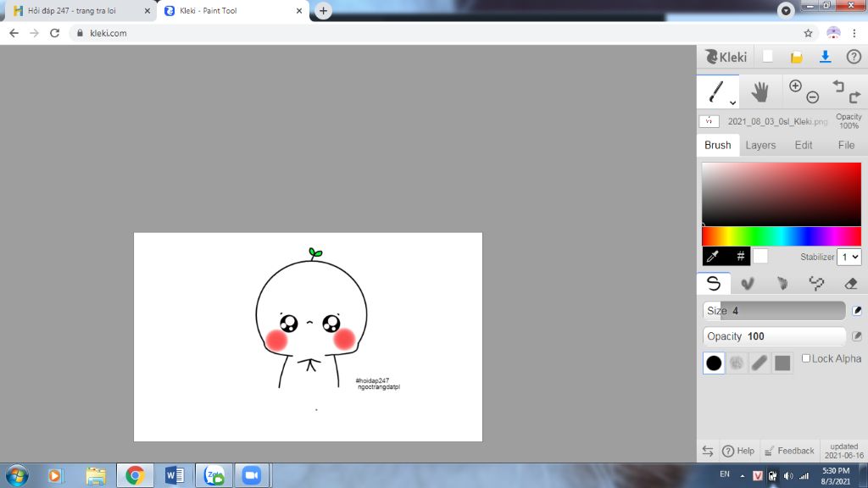868x488 pixels.
Task: Choose the calligraphy brush tip
Action: coord(759,363)
